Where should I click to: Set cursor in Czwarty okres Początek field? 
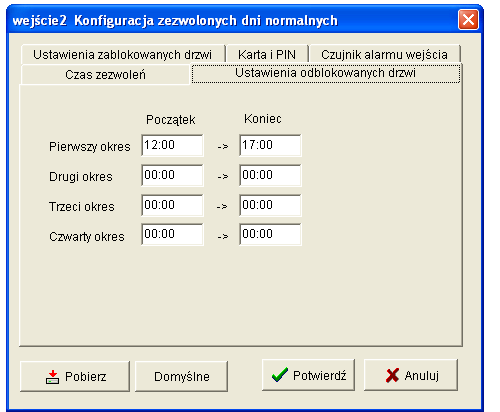click(x=172, y=235)
